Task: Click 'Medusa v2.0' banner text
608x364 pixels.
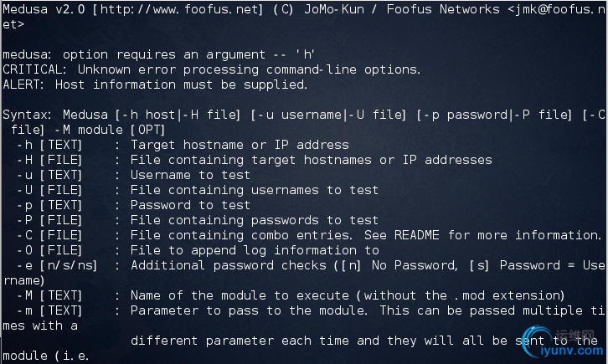Action: tap(44, 9)
